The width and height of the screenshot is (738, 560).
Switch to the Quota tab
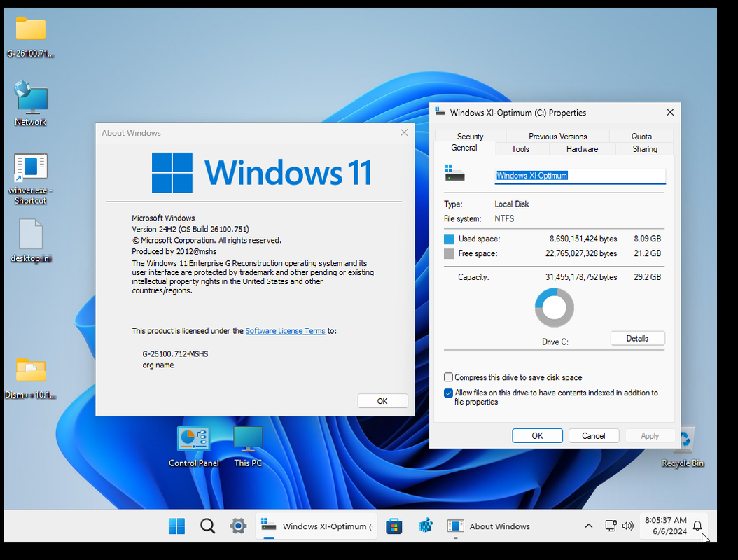click(x=641, y=136)
